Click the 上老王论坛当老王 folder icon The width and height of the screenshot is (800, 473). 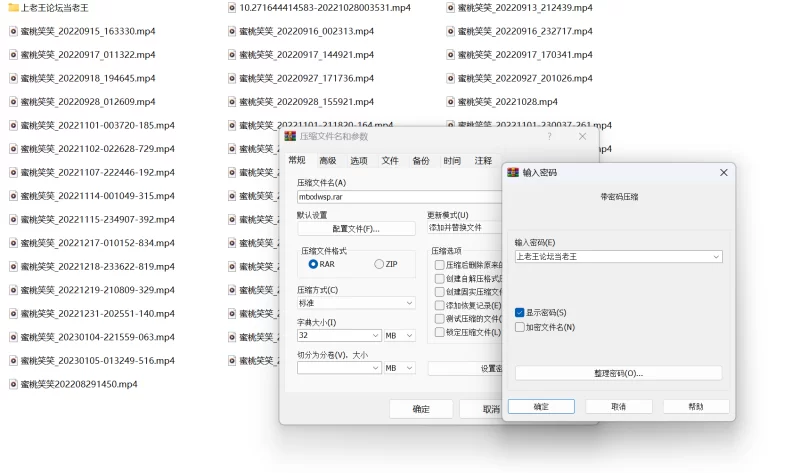click(14, 8)
